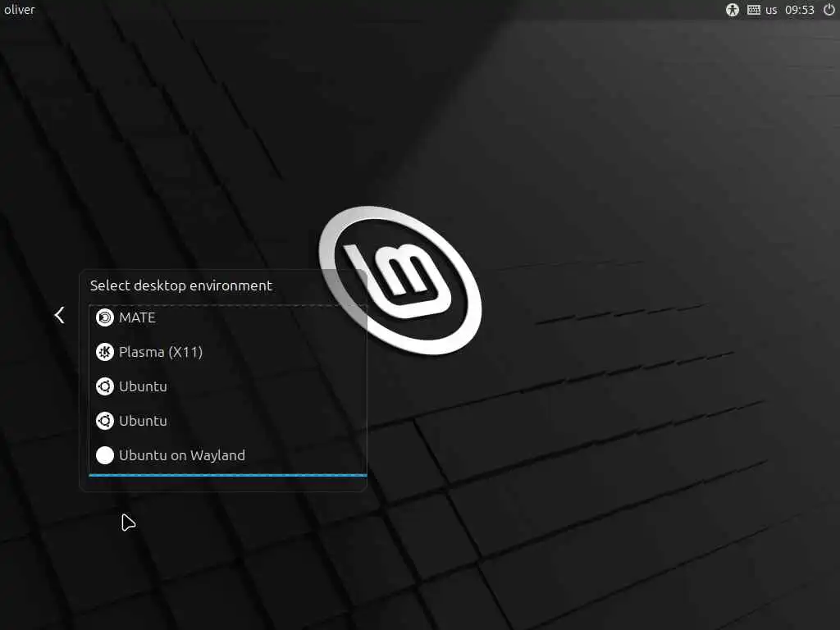
Task: Select the MATE desktop session
Action: coord(228,317)
